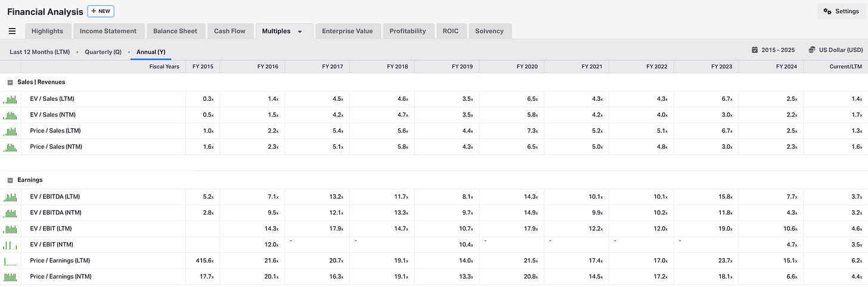Screen dimensions: 868x287
Task: Open the Settings button
Action: click(x=841, y=11)
